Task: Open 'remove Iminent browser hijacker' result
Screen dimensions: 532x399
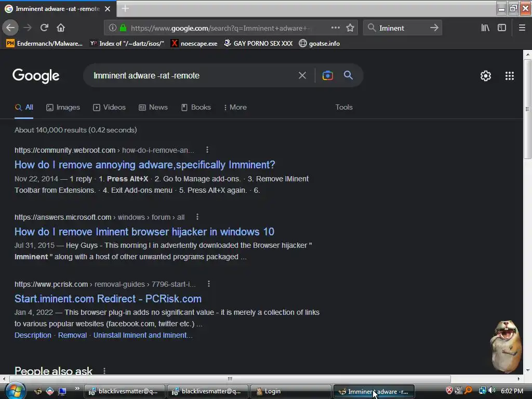Action: 144,232
